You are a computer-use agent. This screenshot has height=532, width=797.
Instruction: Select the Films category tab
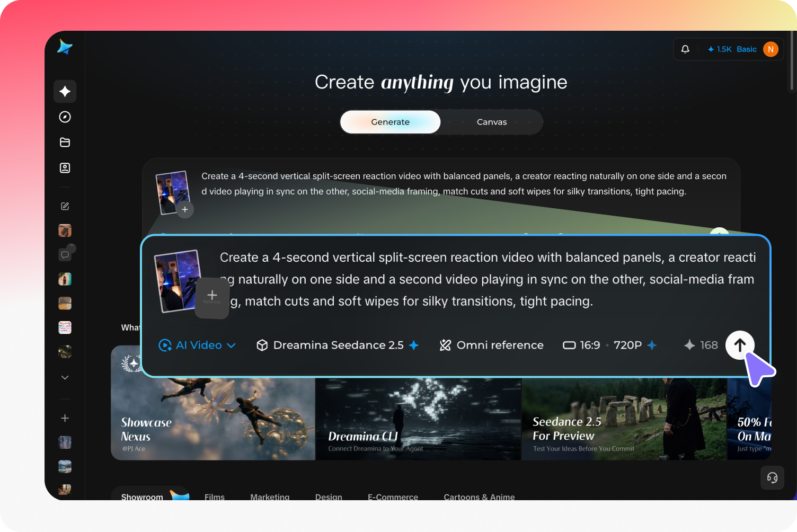(215, 497)
